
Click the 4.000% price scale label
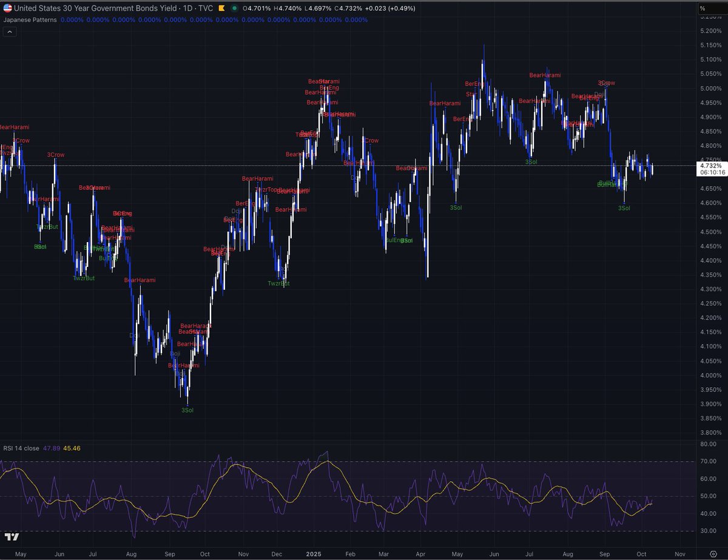point(710,376)
